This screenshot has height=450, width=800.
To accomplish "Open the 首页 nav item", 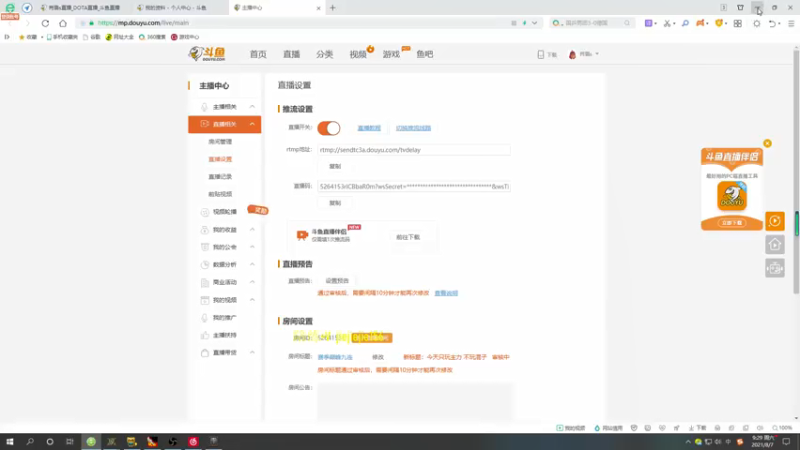I will (x=258, y=54).
